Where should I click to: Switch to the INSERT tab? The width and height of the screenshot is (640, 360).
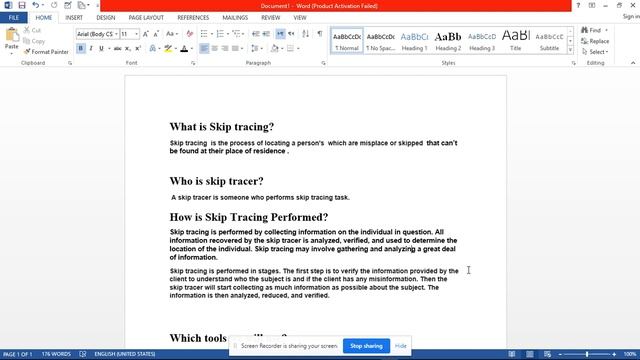pyautogui.click(x=74, y=18)
